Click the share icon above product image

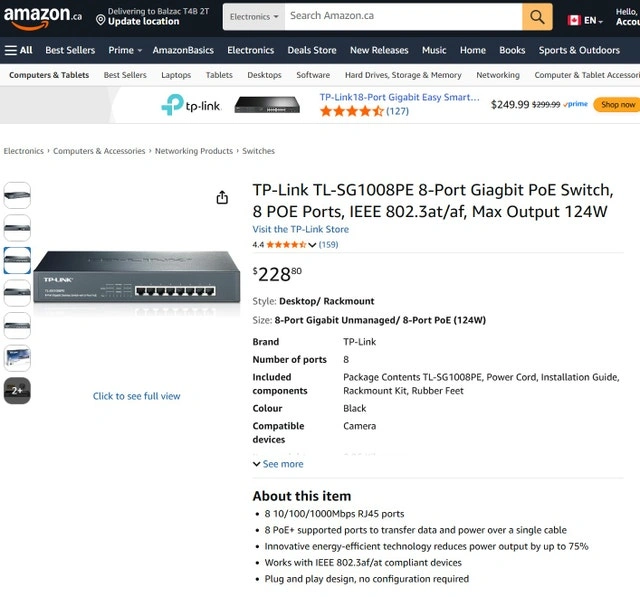222,198
